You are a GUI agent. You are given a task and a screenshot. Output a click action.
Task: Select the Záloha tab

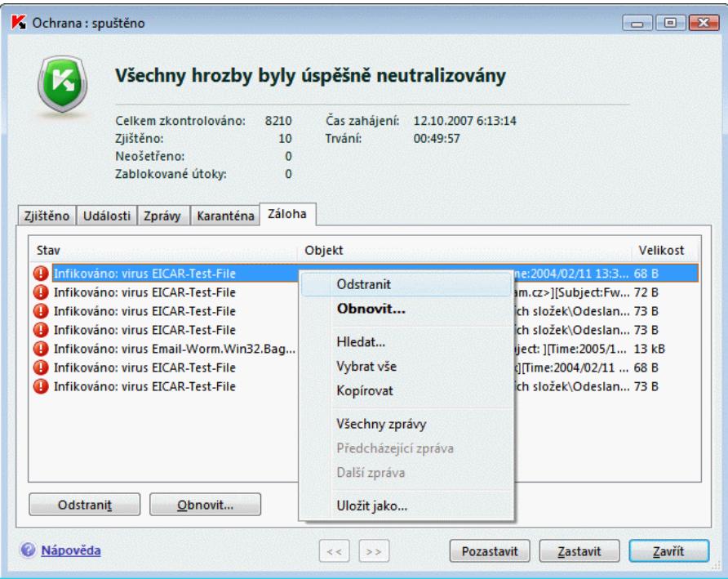coord(287,214)
